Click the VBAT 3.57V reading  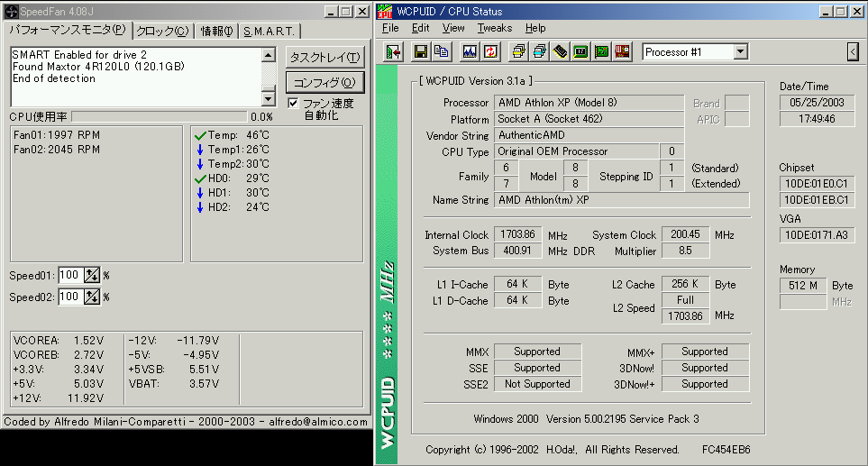pos(174,384)
